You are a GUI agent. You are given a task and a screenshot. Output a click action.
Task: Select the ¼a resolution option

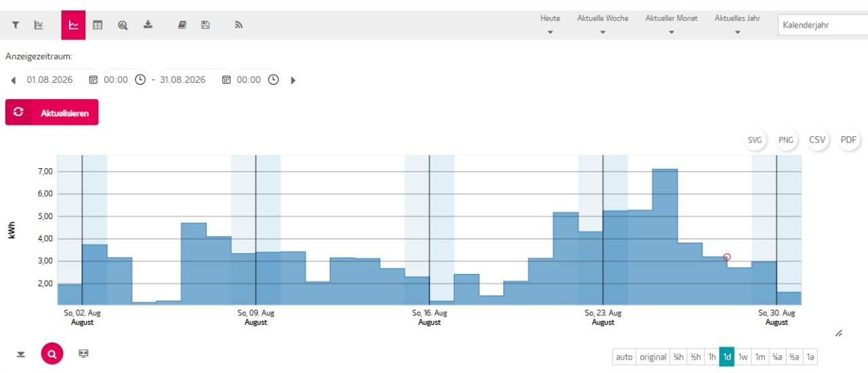pos(778,357)
